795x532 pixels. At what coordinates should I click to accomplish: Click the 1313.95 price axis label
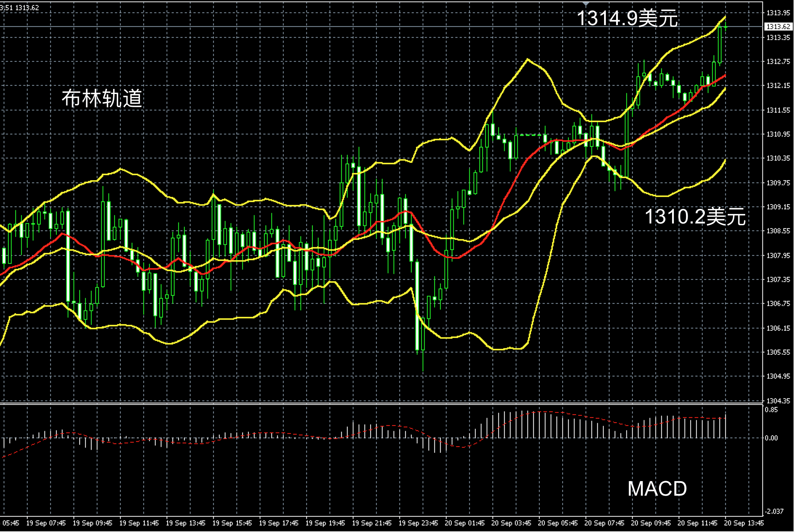pyautogui.click(x=778, y=13)
